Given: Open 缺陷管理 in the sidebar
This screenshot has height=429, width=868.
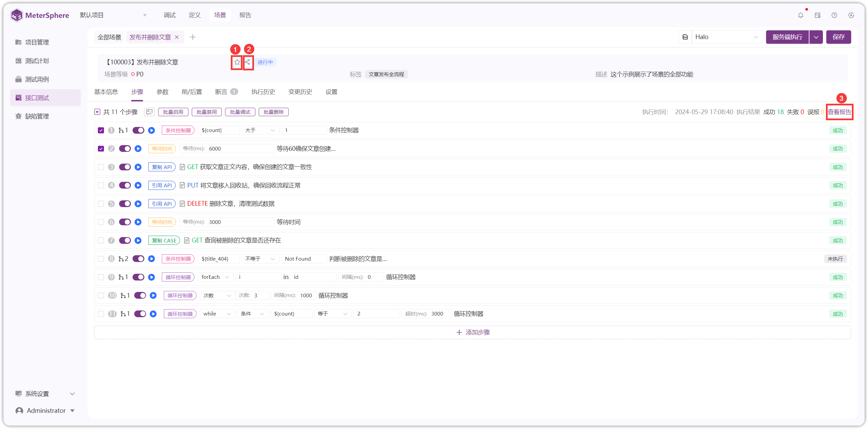Looking at the screenshot, I should 37,117.
